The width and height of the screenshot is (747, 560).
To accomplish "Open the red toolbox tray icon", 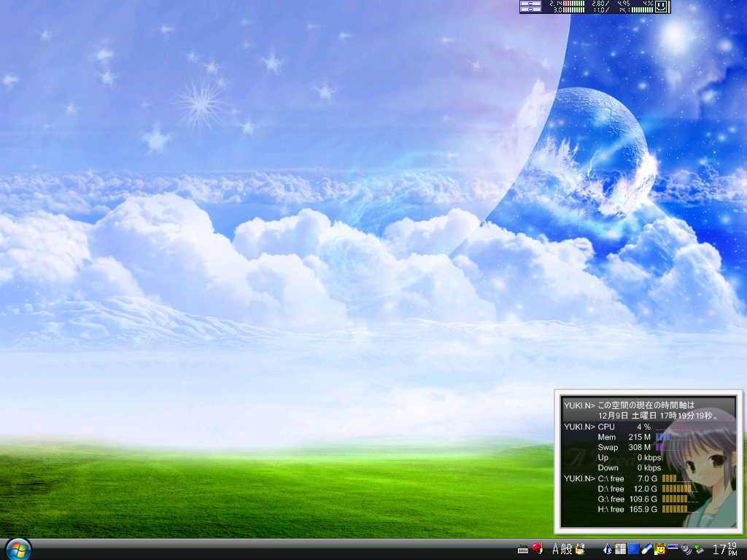I will point(537,548).
